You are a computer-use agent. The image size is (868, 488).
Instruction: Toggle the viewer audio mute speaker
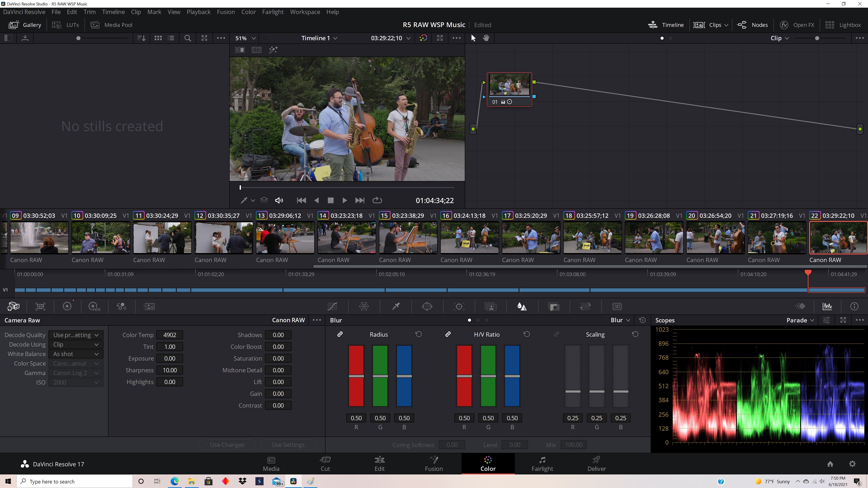[x=279, y=201]
